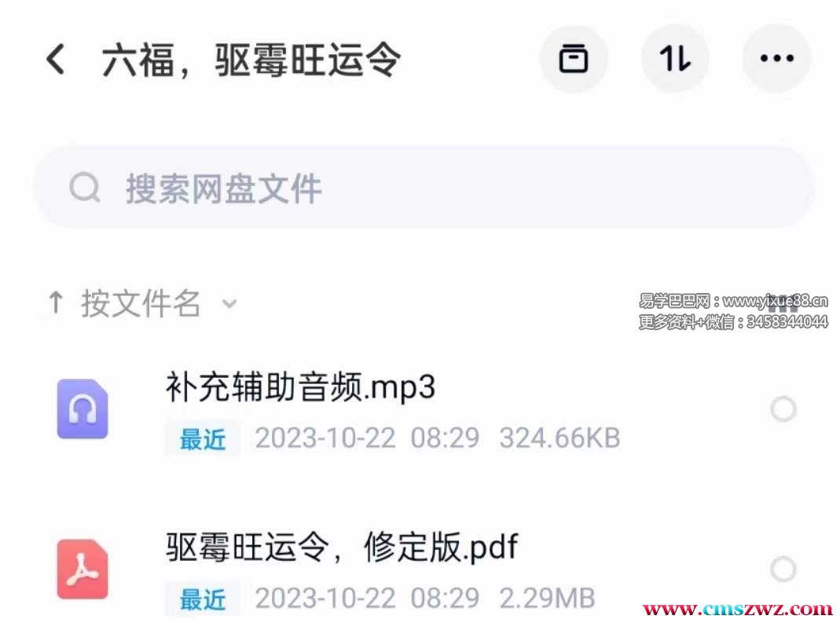The image size is (840, 623).
Task: Tap the sort order arrows icon
Action: coord(675,58)
